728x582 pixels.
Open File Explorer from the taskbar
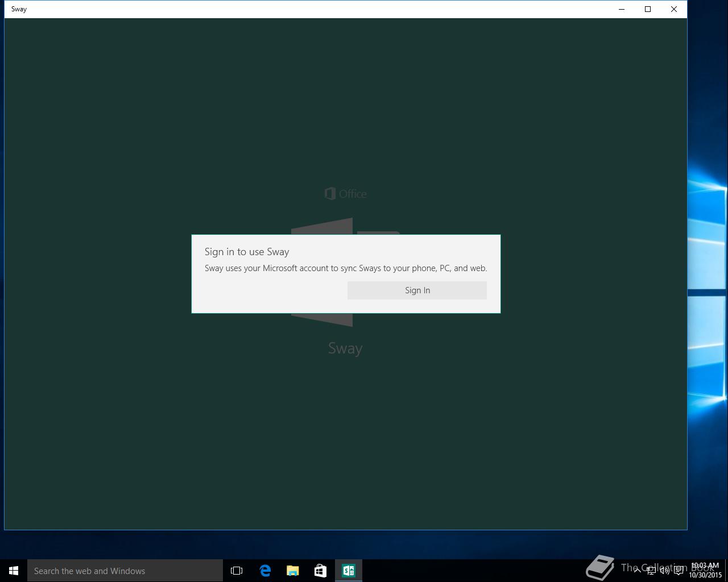click(293, 571)
